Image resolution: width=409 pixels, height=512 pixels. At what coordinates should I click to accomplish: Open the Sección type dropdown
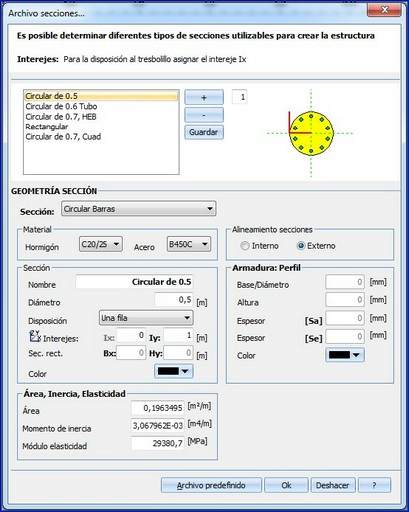139,209
